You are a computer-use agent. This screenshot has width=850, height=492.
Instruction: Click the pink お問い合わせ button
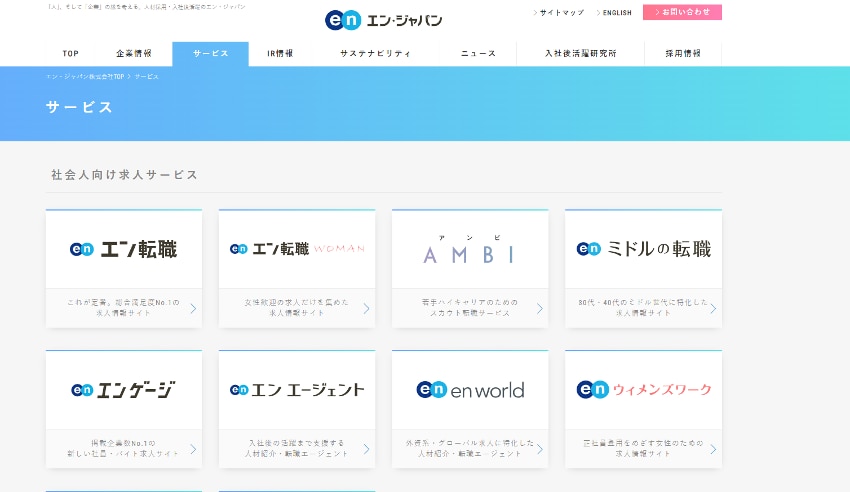[x=682, y=12]
